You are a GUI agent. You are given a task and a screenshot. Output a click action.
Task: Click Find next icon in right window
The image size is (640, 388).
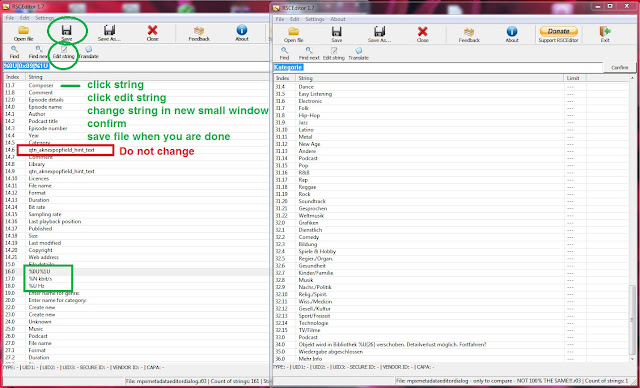[309, 53]
